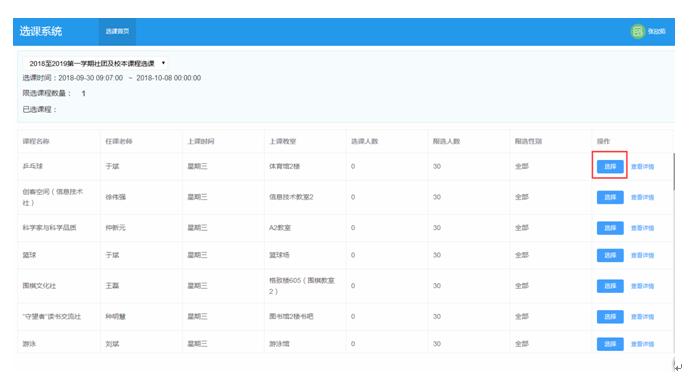Screen dimensions: 690x376
Task: Click the course list vertical scrollbar
Action: 673,172
